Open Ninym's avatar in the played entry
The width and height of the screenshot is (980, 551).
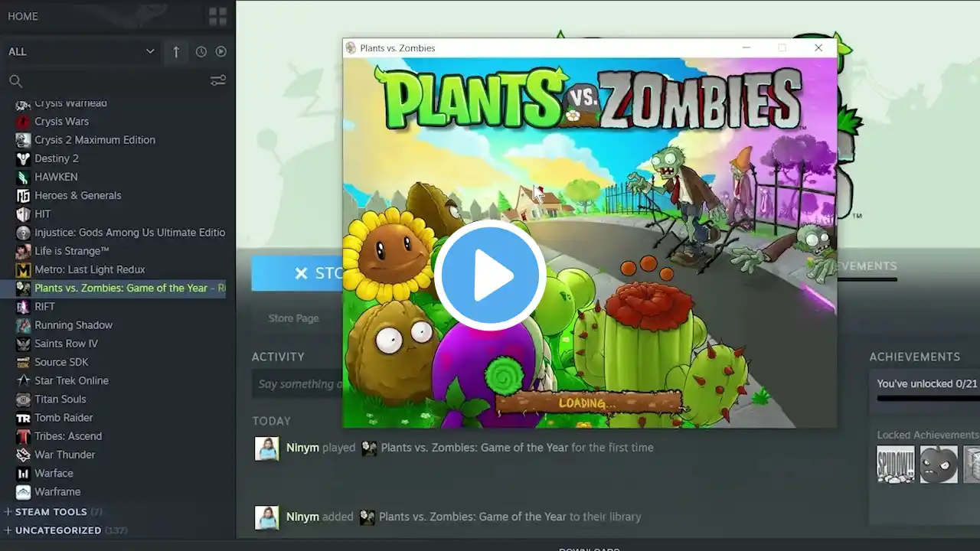[267, 448]
